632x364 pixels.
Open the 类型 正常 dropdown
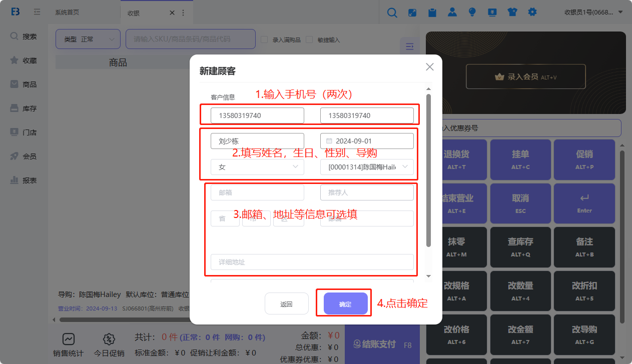coord(88,39)
